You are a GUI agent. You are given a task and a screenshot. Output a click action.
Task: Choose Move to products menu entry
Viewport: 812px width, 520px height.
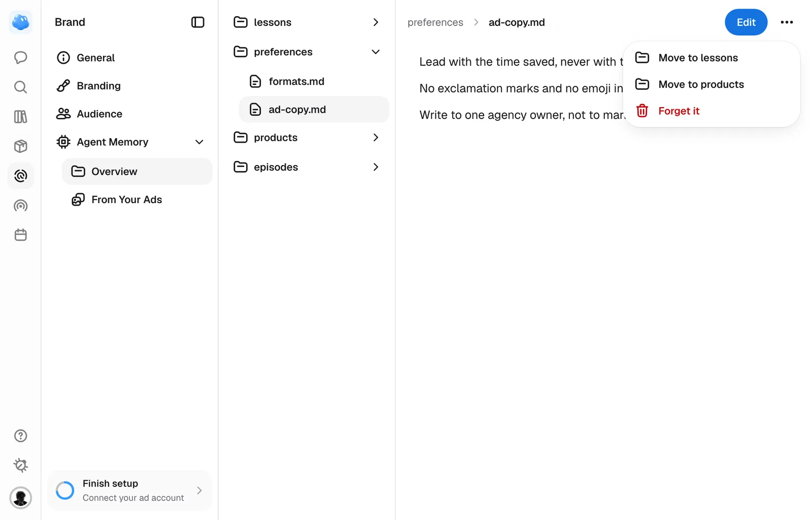(x=712, y=84)
